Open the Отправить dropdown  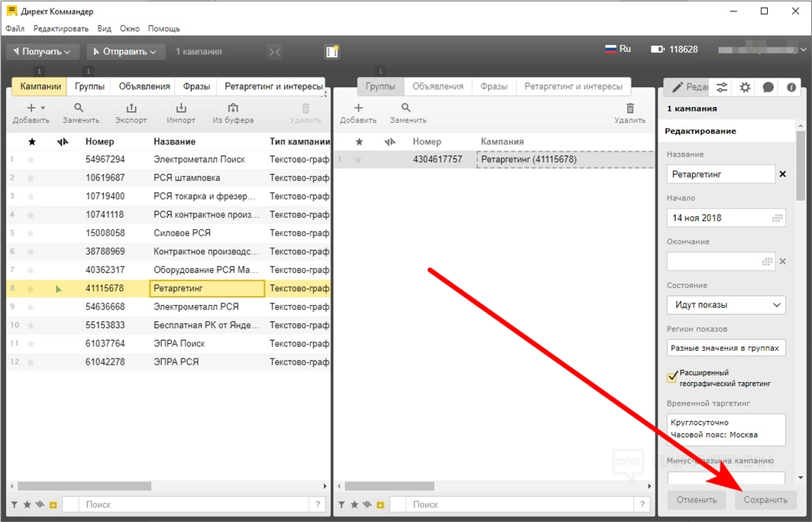tap(125, 51)
